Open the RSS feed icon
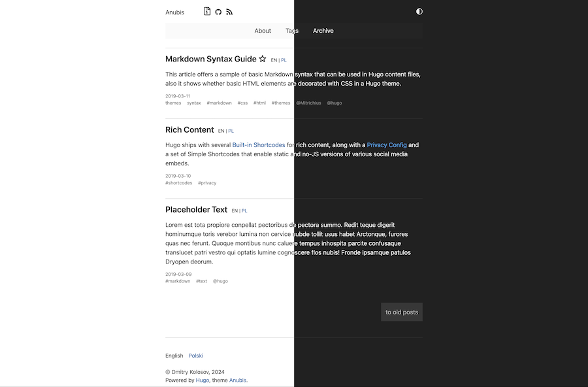Screen dimensions: 588x387 pyautogui.click(x=229, y=12)
